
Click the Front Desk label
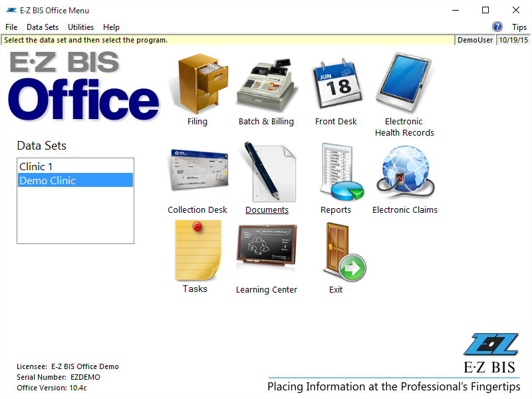click(x=336, y=122)
